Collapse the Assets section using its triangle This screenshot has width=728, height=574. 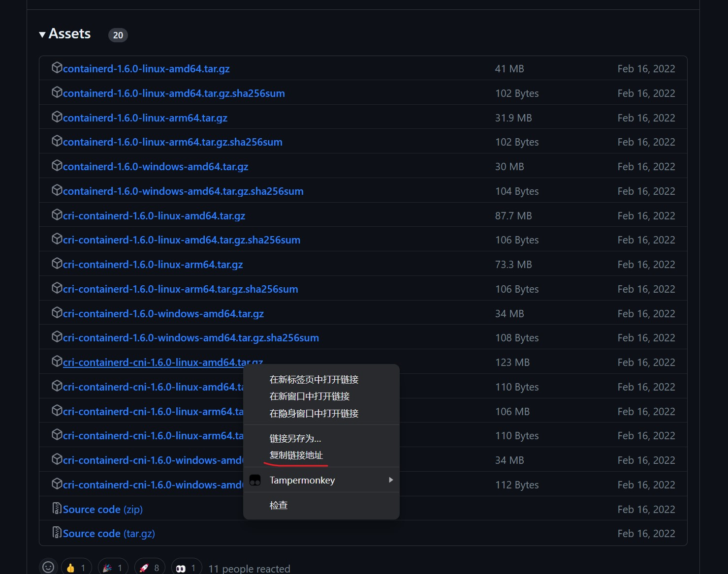coord(42,34)
